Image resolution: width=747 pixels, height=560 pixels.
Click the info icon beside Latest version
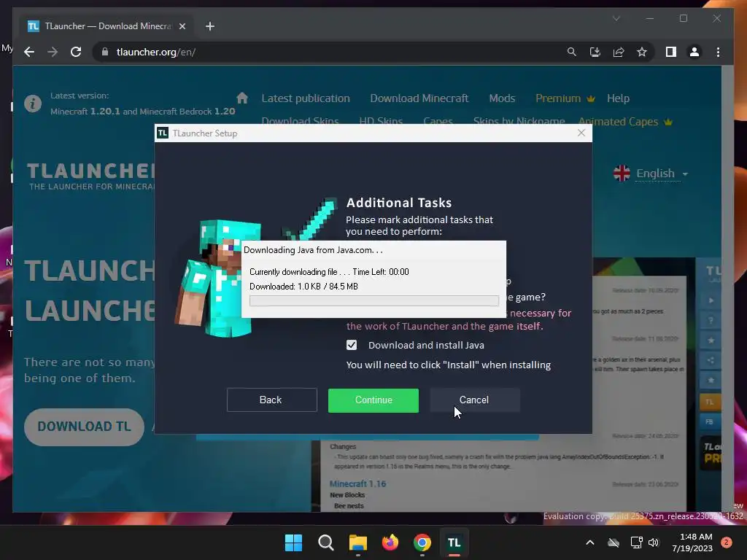click(x=33, y=103)
